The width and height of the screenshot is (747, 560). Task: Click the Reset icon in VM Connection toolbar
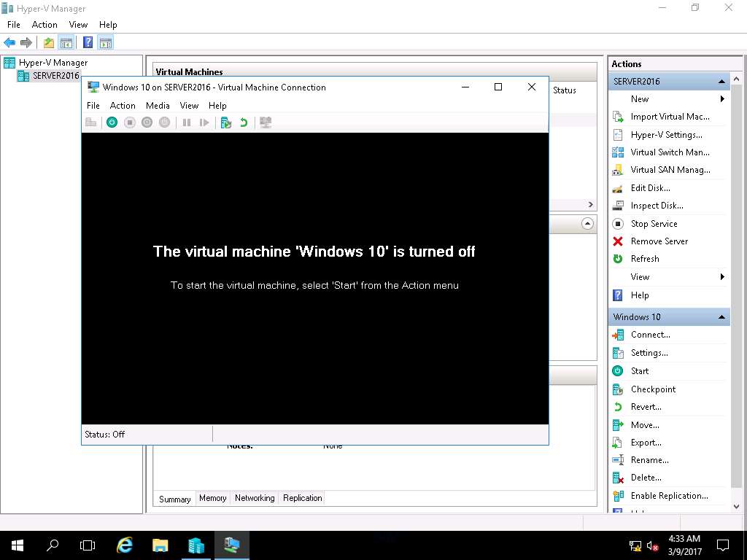204,122
